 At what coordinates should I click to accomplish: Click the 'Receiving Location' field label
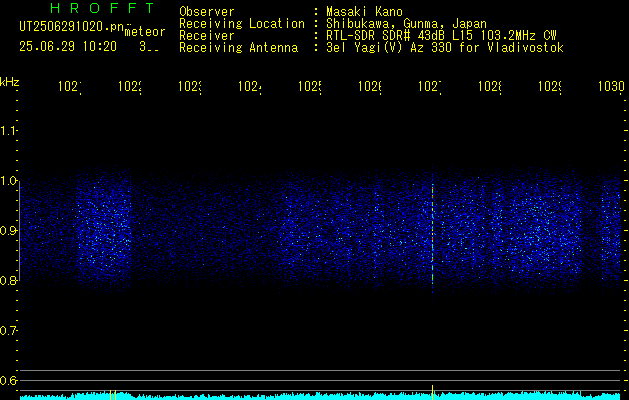242,24
